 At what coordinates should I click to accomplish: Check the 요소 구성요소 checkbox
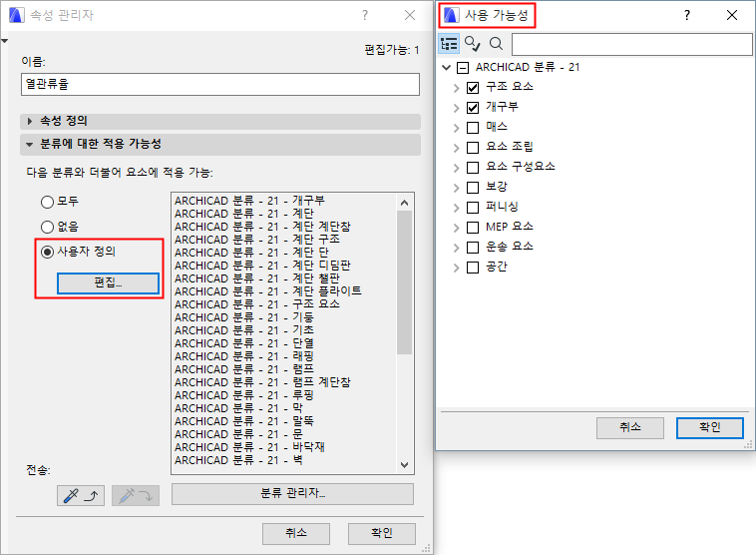[473, 167]
